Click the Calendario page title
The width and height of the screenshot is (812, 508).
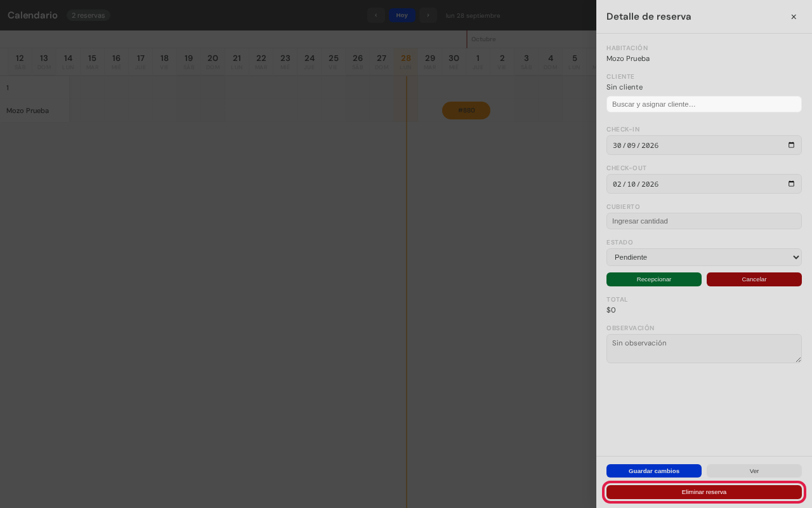[x=32, y=15]
